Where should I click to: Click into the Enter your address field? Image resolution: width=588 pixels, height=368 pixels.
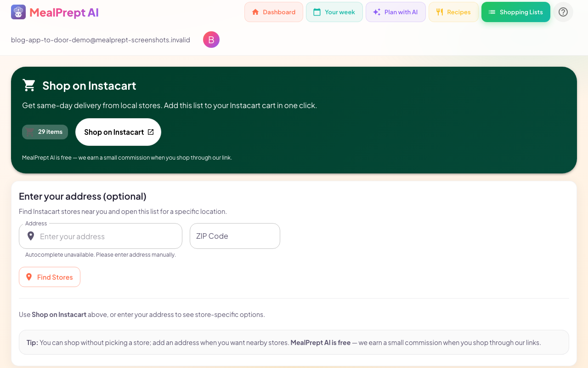click(x=101, y=236)
